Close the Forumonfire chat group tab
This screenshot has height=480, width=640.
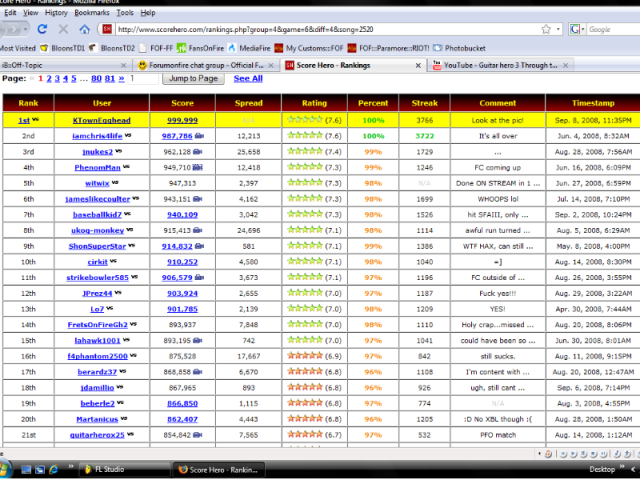click(271, 65)
